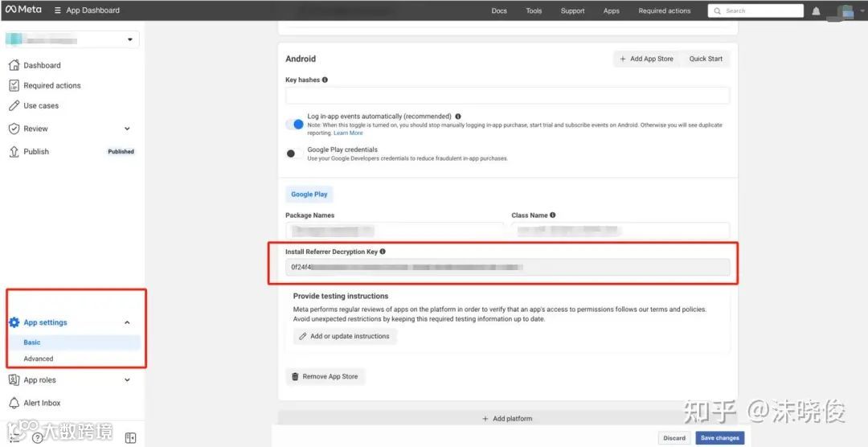Click the Save changes button

click(719, 438)
